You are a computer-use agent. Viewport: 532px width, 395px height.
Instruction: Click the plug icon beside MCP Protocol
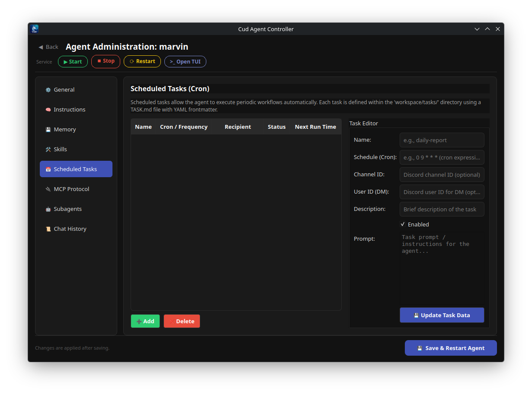click(x=48, y=189)
